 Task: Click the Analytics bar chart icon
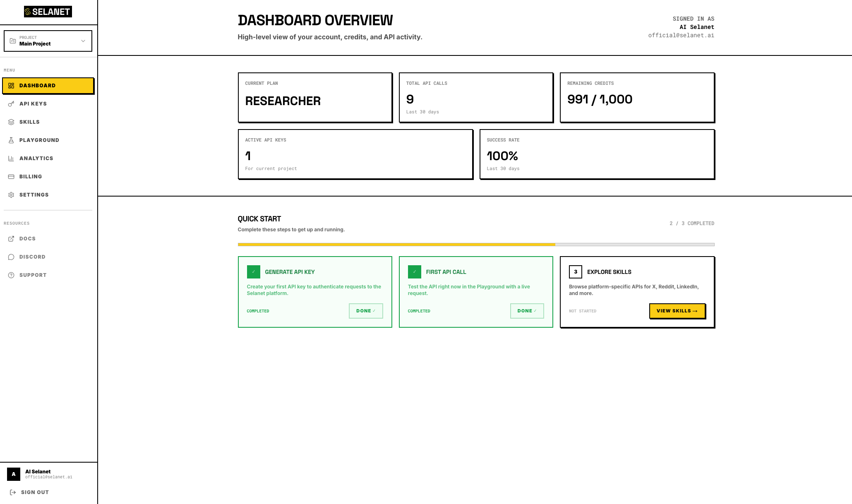click(11, 158)
